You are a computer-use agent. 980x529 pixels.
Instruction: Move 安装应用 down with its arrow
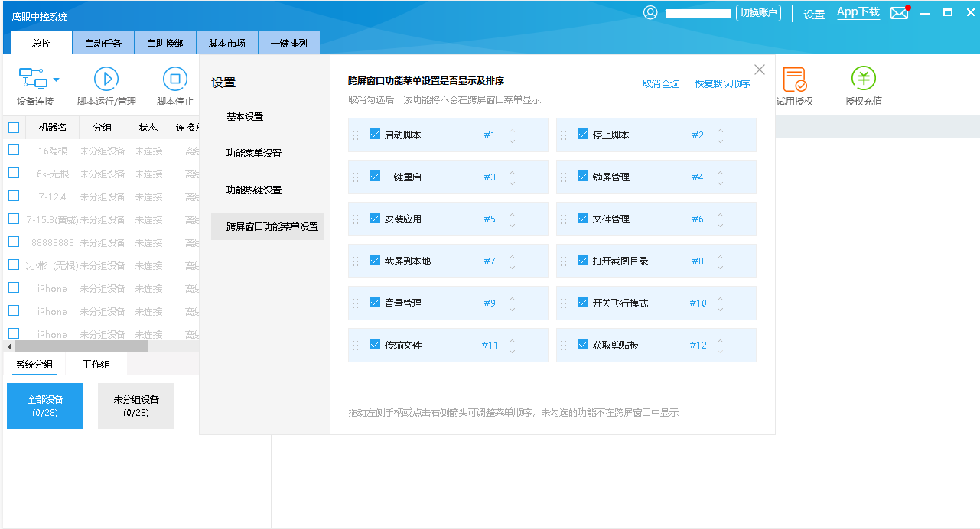(x=512, y=225)
